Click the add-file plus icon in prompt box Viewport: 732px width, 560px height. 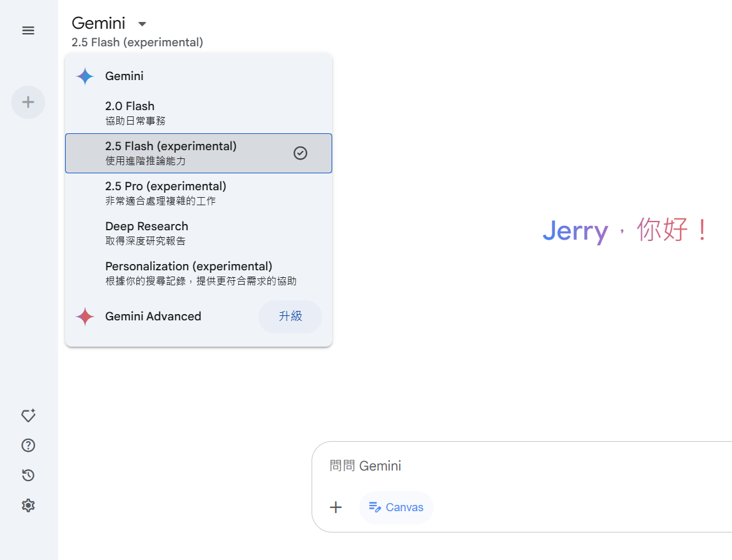335,507
